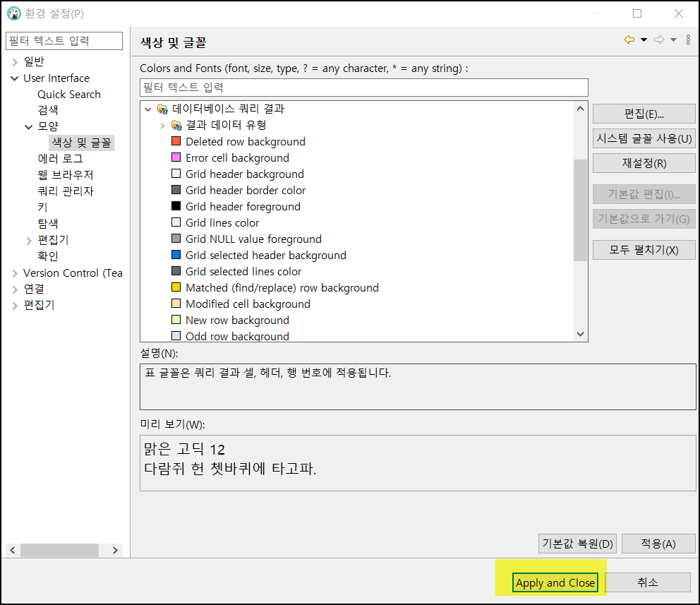Open the 에러 로그 preferences page
Viewport: 700px width, 605px height.
[60, 159]
